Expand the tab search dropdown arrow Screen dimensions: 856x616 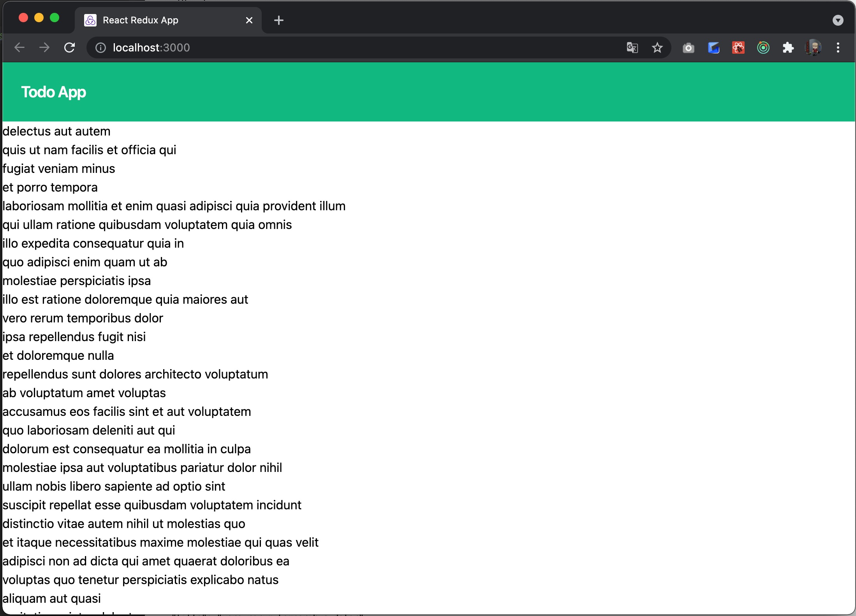(x=838, y=20)
